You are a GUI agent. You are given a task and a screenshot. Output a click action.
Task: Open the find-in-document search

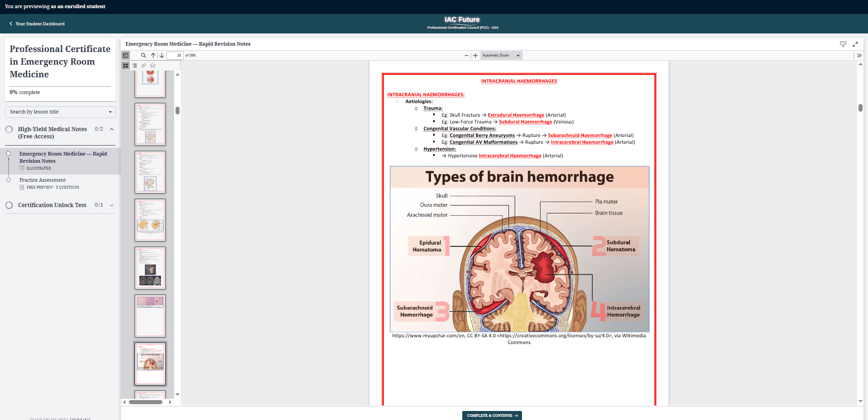point(143,56)
